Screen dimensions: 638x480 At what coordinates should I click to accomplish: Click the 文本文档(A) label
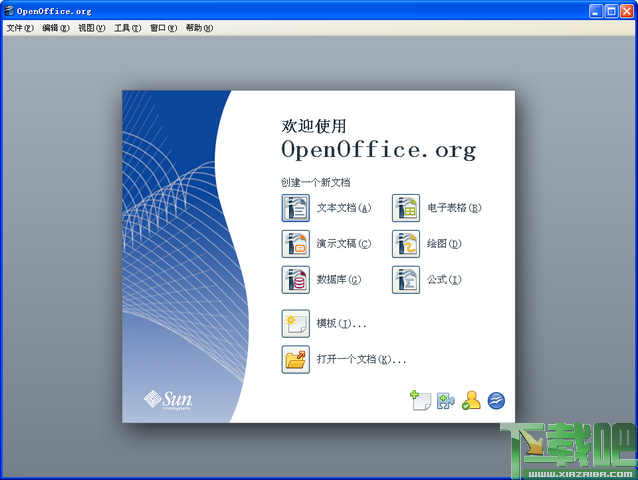click(344, 208)
